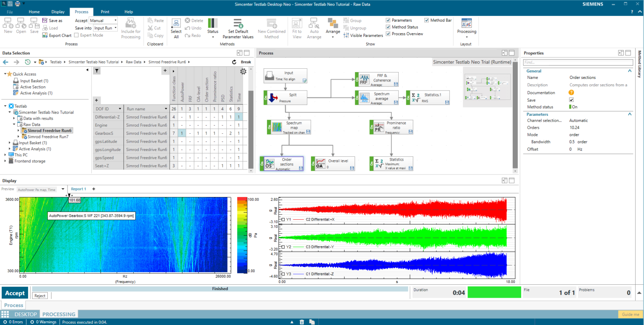This screenshot has height=325, width=644.
Task: Click the filter icon above the data grid
Action: [96, 71]
